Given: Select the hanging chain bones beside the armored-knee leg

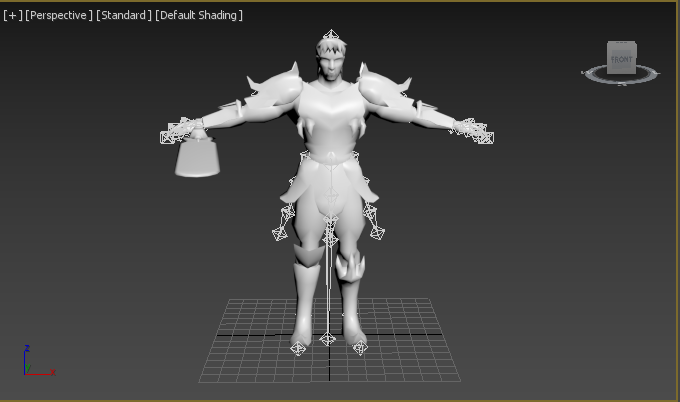Looking at the screenshot, I should coord(373,222).
